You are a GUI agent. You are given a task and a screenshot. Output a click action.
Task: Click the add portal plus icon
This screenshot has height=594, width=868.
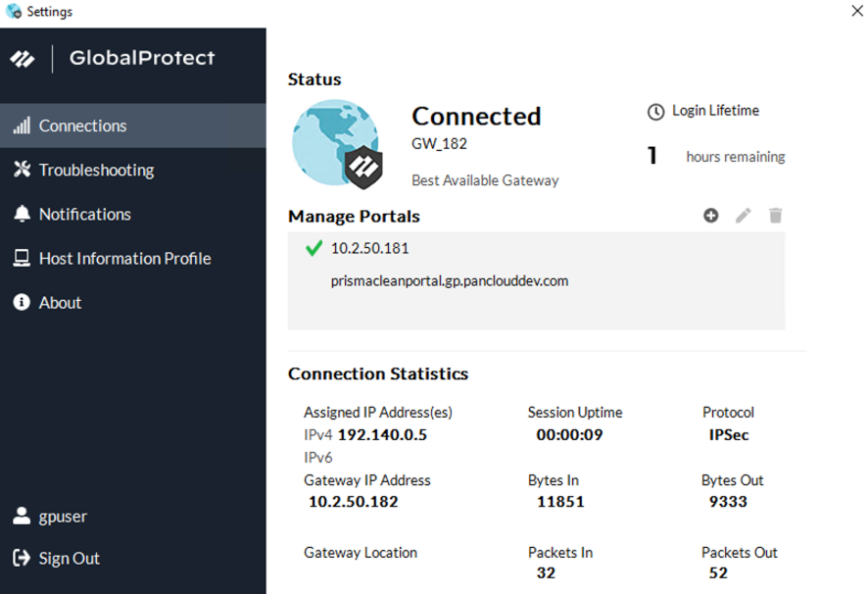pos(711,216)
